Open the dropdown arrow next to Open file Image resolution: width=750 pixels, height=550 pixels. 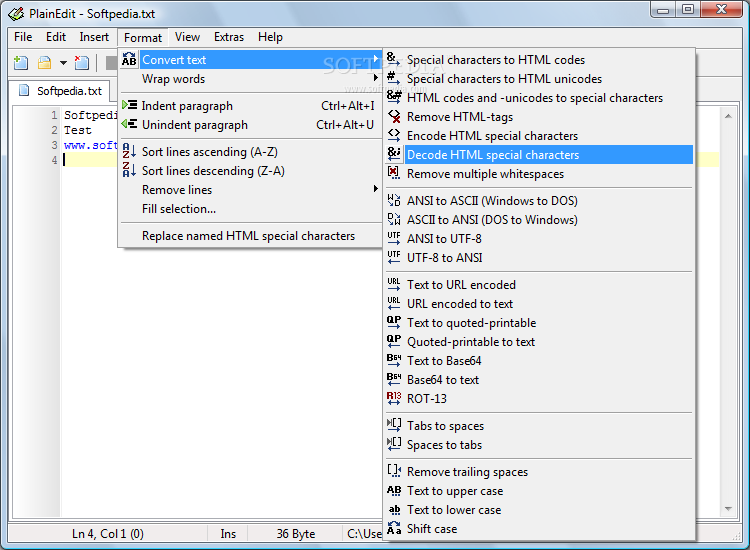point(63,63)
